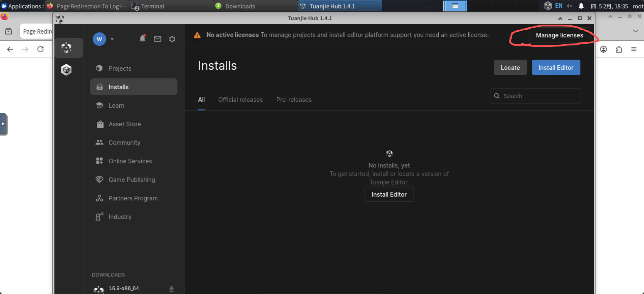Click the Locate button

point(510,67)
